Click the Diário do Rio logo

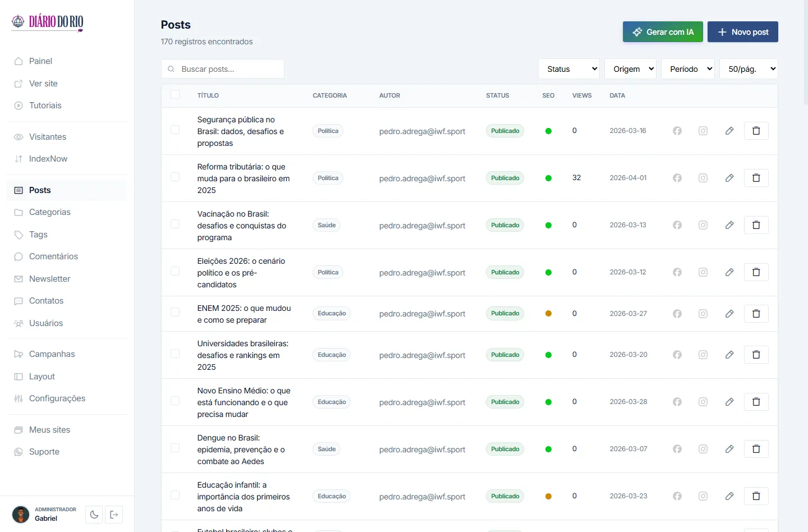[48, 22]
